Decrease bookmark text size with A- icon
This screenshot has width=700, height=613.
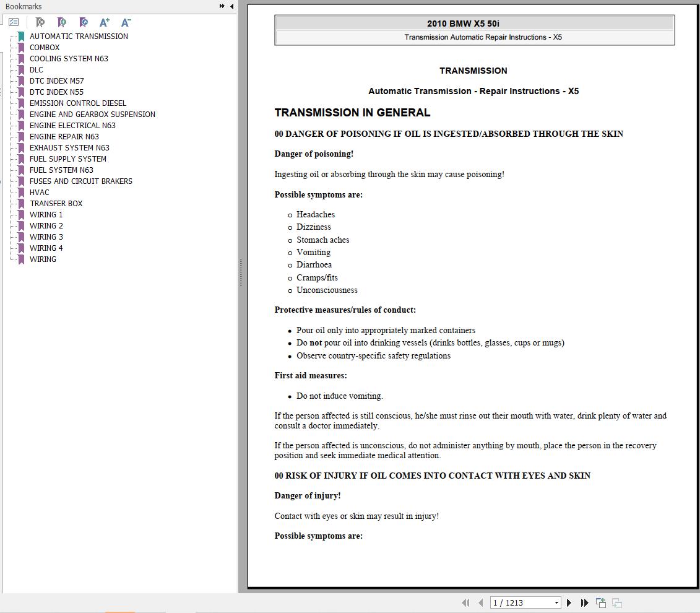[126, 22]
